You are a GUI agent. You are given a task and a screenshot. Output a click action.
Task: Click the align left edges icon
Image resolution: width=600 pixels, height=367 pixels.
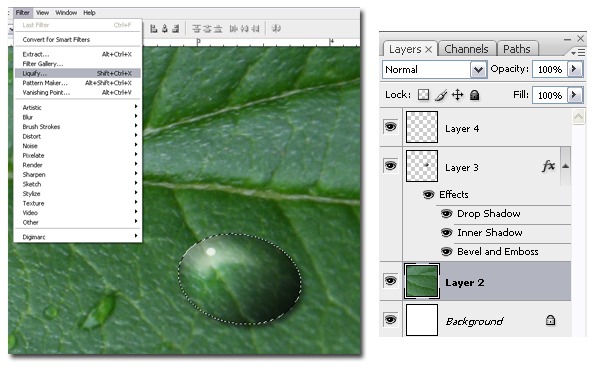click(x=153, y=29)
